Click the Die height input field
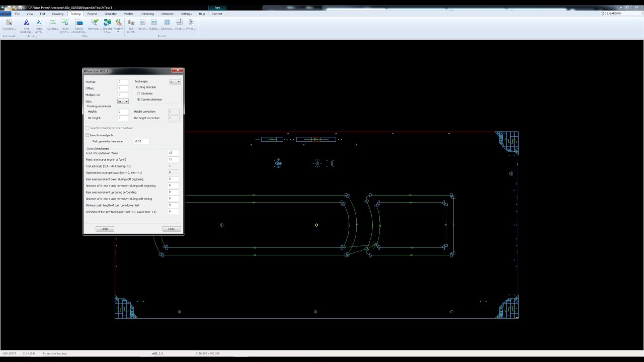 [123, 118]
